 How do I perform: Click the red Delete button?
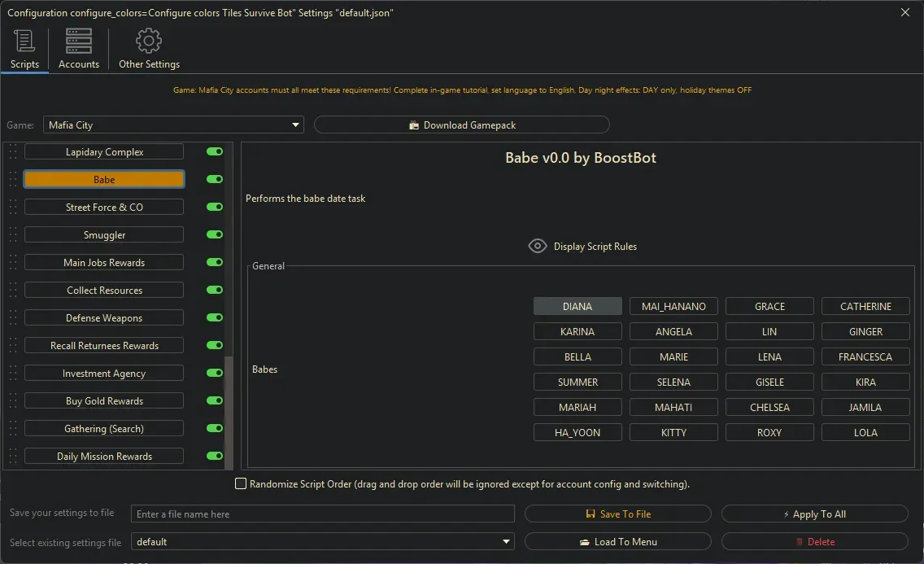click(x=814, y=542)
